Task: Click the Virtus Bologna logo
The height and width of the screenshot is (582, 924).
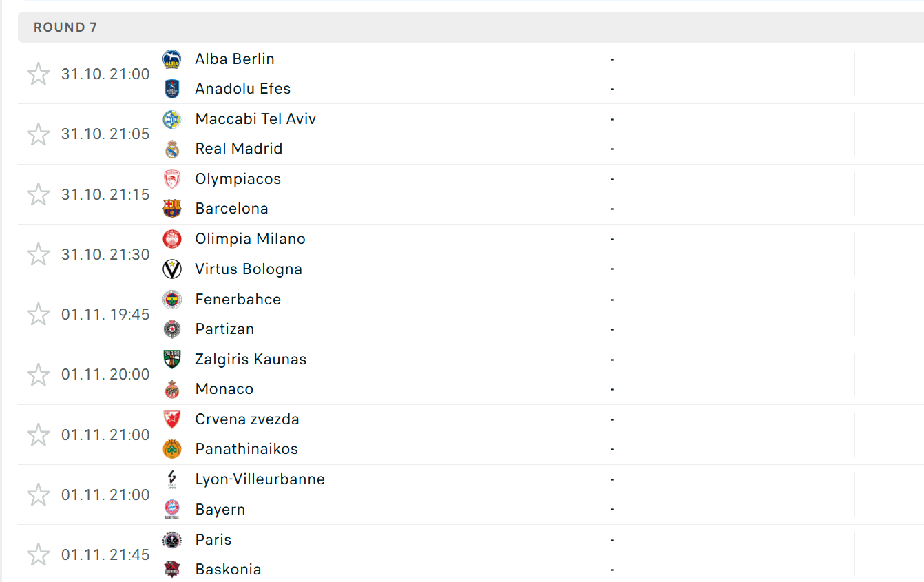Action: pos(171,269)
